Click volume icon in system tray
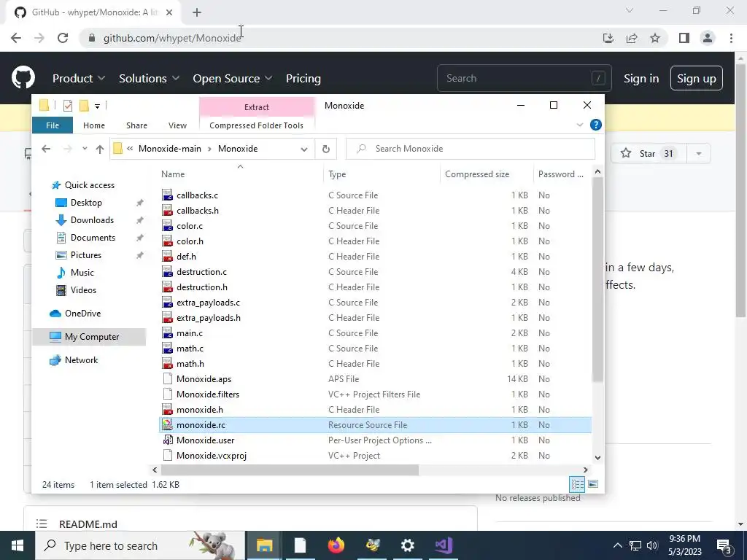This screenshot has height=560, width=747. (652, 545)
